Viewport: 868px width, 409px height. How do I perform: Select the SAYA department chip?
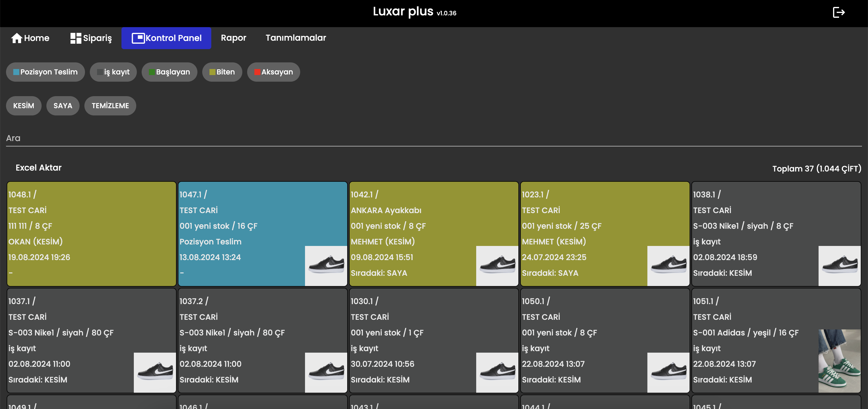click(63, 106)
